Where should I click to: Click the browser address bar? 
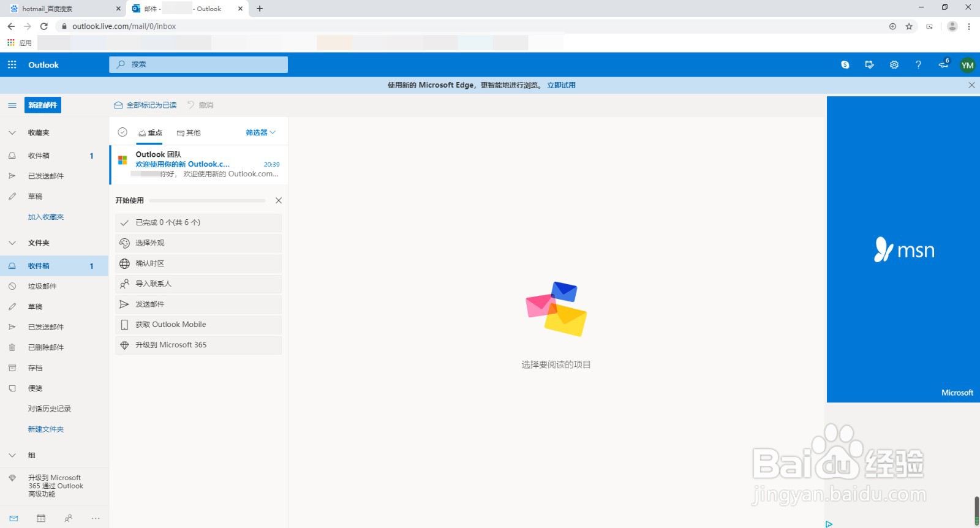(x=472, y=26)
